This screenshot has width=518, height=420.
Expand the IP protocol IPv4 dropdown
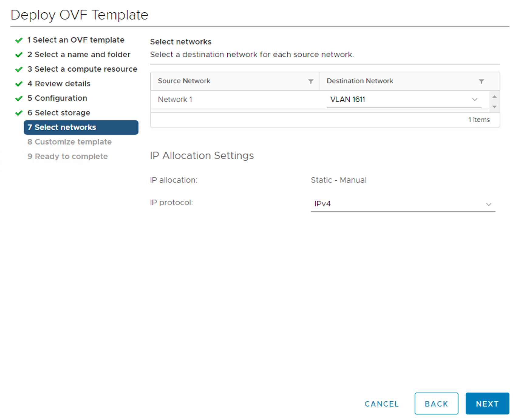tap(403, 204)
